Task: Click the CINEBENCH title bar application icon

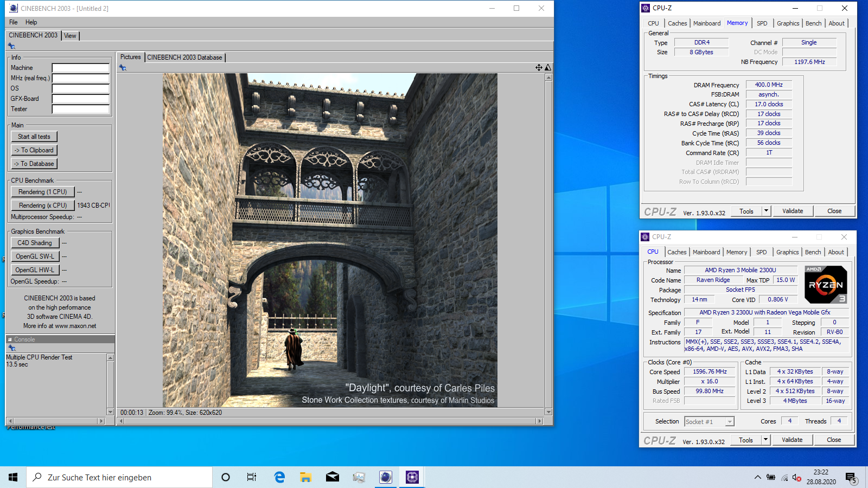Action: coord(14,8)
